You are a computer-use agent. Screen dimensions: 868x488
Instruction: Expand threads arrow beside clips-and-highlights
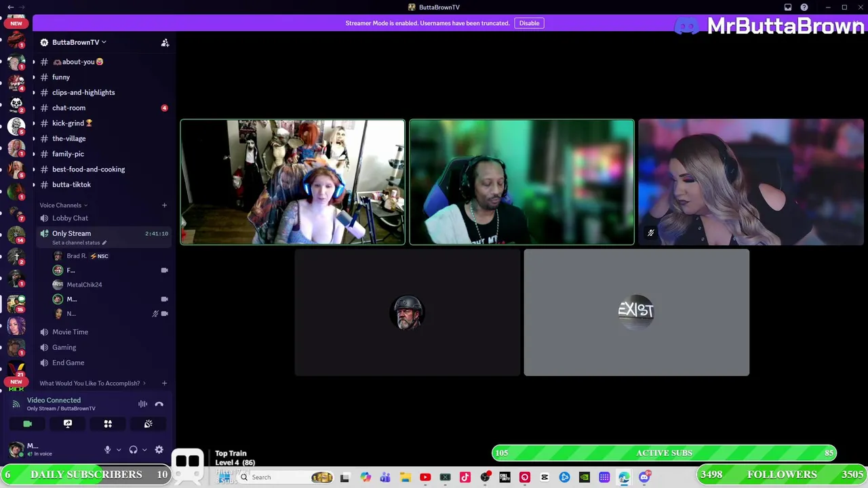[x=33, y=93]
